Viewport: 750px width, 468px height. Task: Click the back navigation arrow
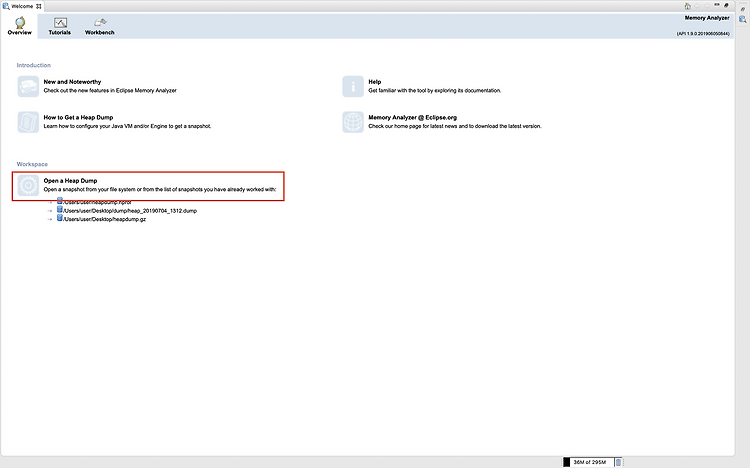click(x=697, y=6)
